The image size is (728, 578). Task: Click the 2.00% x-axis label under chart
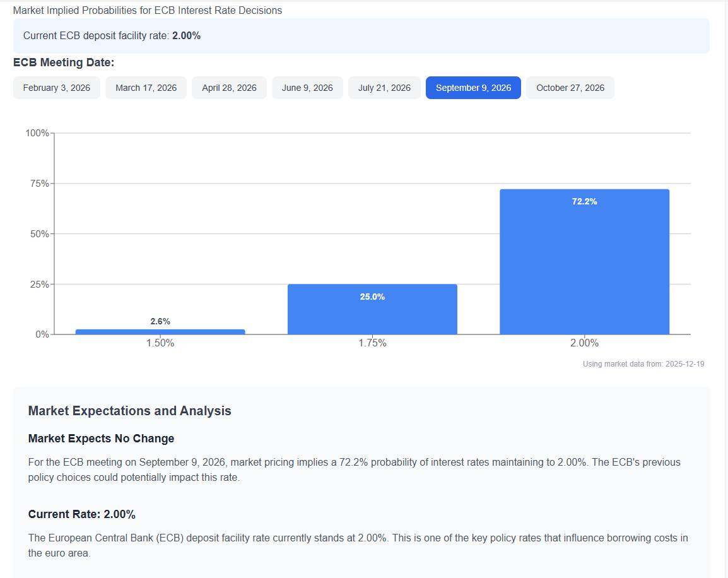coord(584,343)
